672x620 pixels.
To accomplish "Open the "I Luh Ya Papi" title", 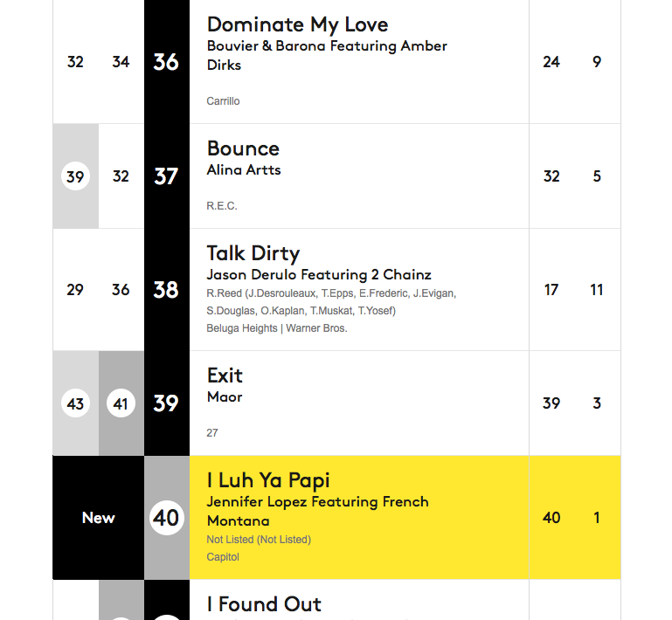I will [x=268, y=480].
